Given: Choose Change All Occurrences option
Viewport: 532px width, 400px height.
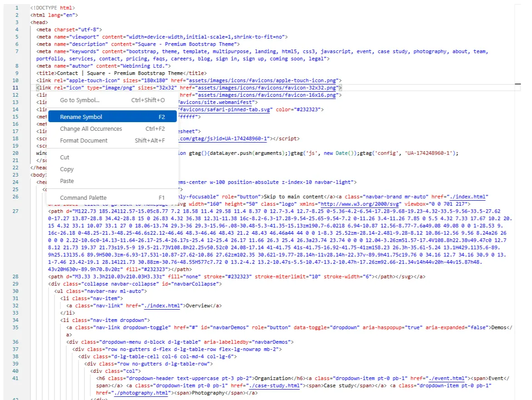Looking at the screenshot, I should point(112,128).
